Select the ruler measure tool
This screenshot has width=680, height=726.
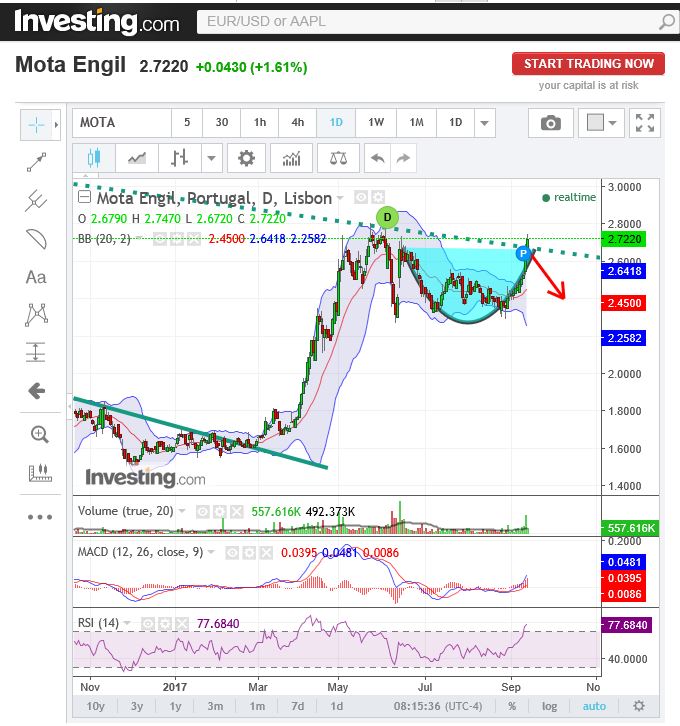40,473
